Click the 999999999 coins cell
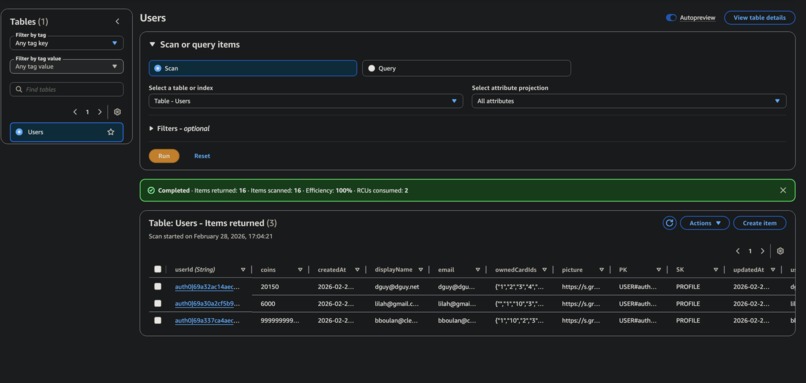This screenshot has height=383, width=806. coord(280,321)
